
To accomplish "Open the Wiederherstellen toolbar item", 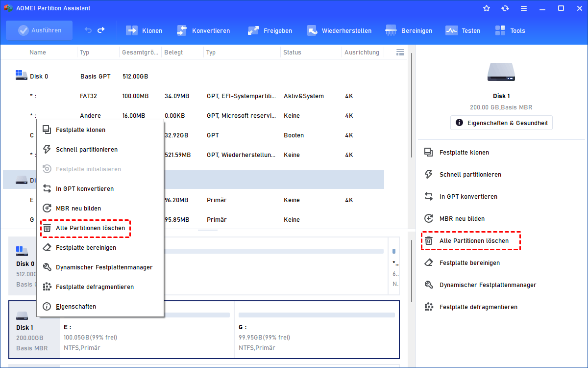I will [339, 30].
